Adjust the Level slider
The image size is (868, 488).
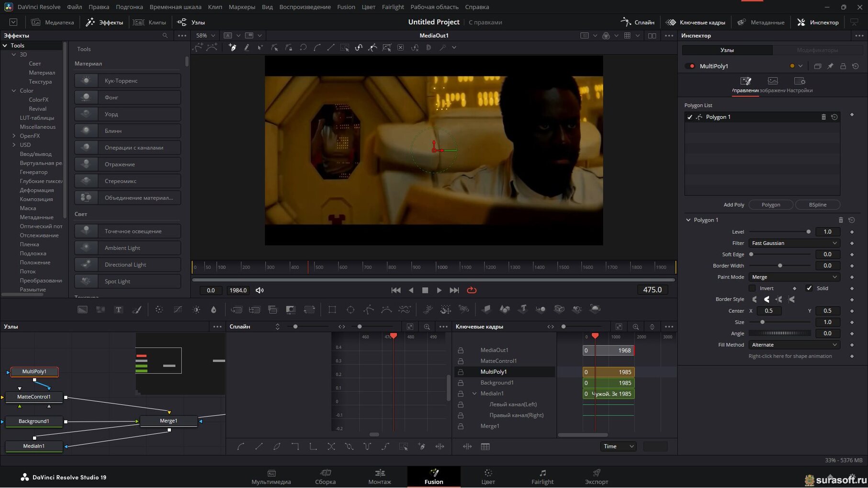(x=779, y=232)
